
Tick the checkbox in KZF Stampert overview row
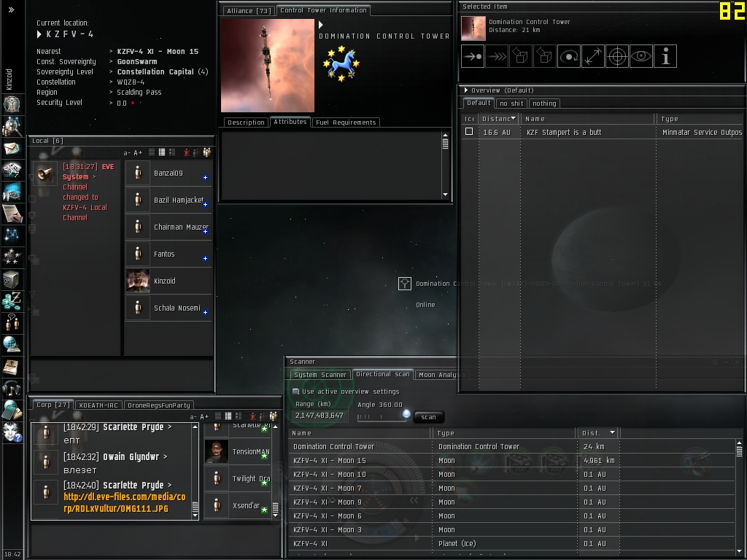469,131
